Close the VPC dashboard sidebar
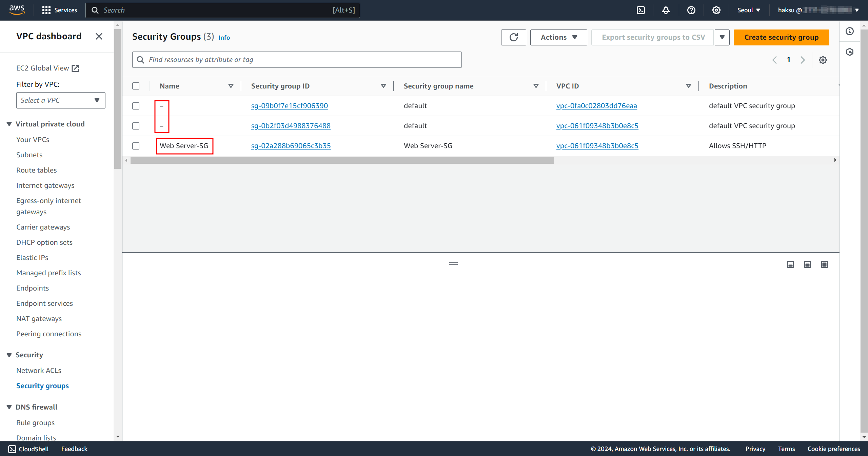868x456 pixels. tap(99, 36)
